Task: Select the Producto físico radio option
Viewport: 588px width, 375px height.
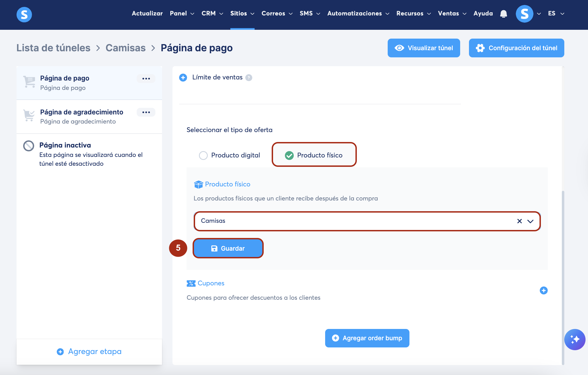Action: click(x=289, y=156)
